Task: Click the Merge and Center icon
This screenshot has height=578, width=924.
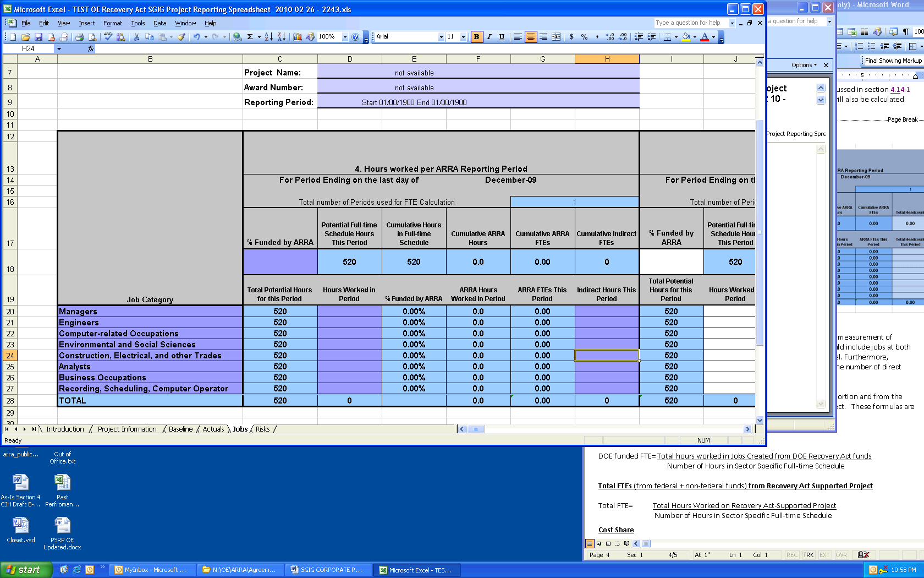Action: tap(556, 37)
